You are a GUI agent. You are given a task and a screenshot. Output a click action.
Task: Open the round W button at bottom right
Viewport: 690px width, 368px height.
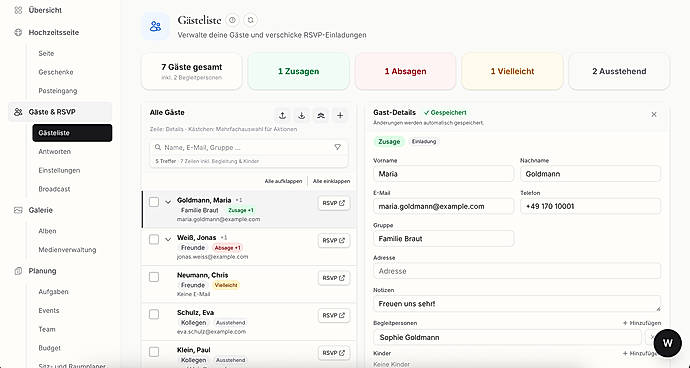pos(668,343)
